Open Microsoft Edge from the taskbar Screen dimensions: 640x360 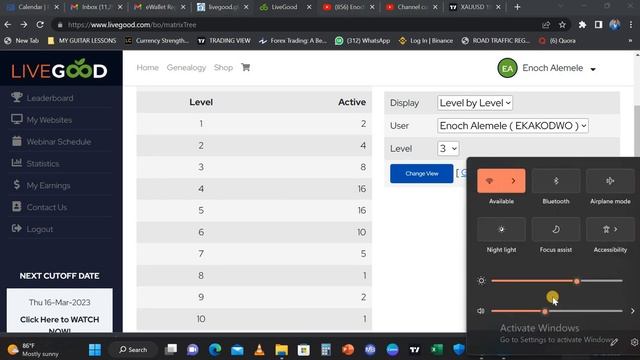click(215, 350)
